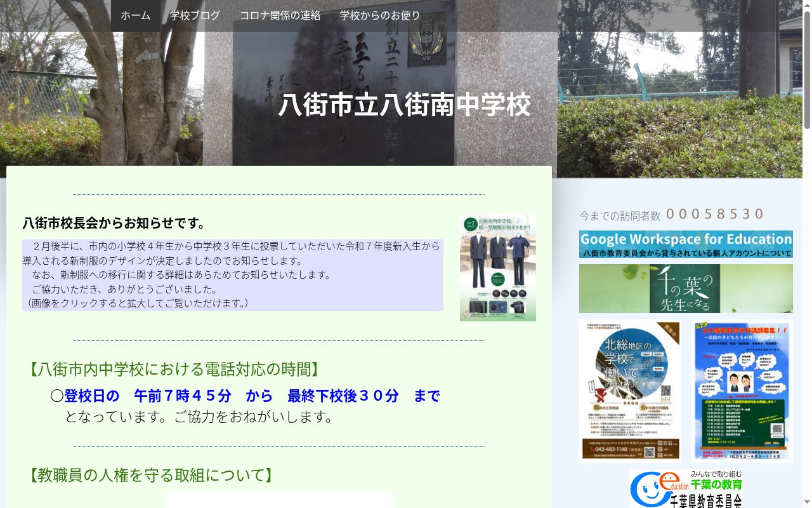Open the ホーム menu item

point(136,16)
